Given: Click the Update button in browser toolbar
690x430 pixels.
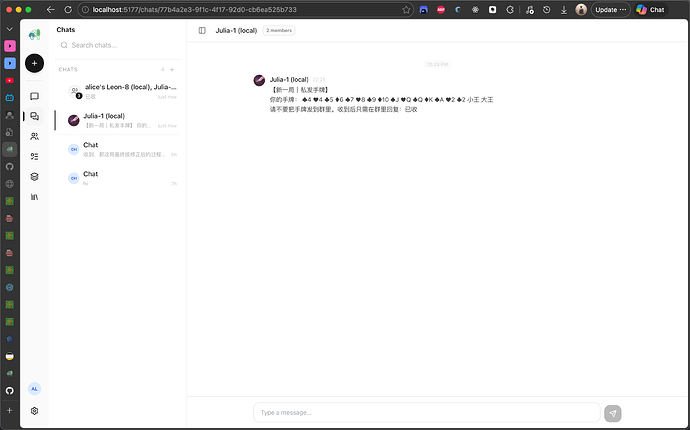Looking at the screenshot, I should [x=611, y=10].
